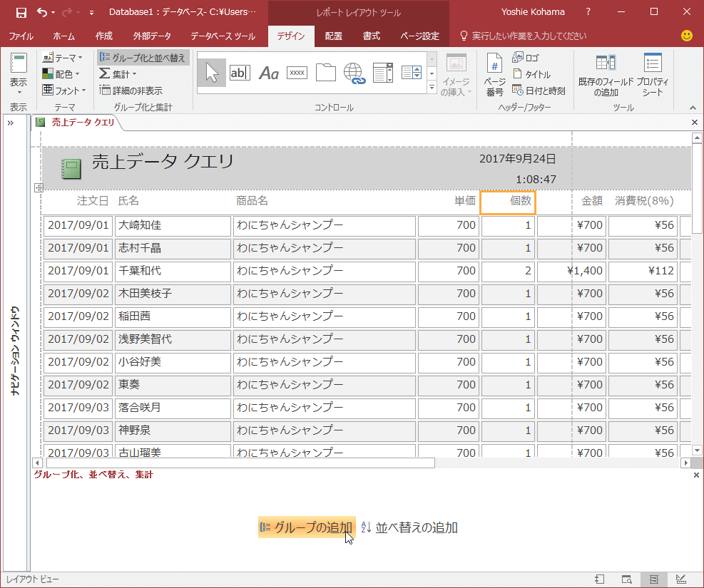Expand the navigation pane with »
The image size is (704, 588).
coord(10,123)
